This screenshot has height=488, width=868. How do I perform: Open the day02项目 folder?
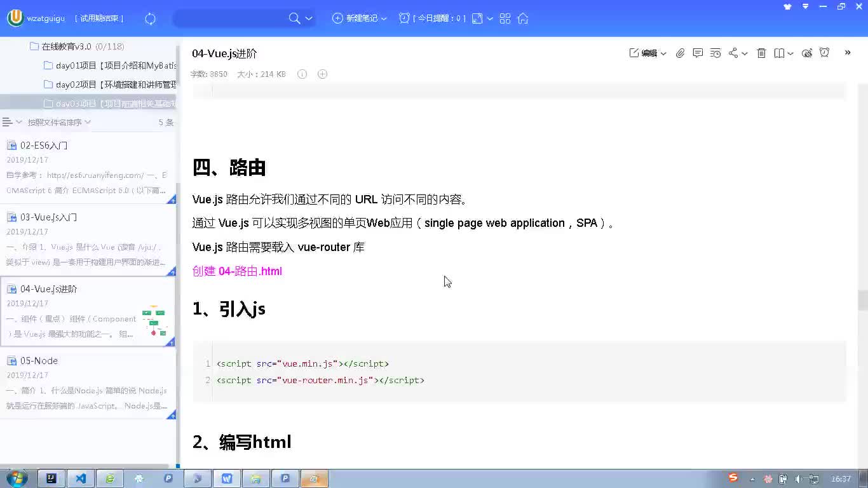point(110,85)
